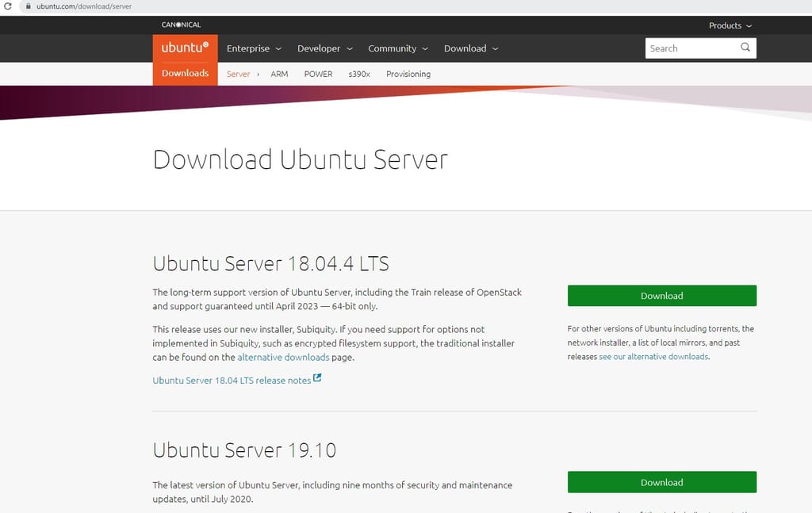Click the 'Ubuntu Server 19.10' heading
The width and height of the screenshot is (812, 513).
(x=244, y=450)
